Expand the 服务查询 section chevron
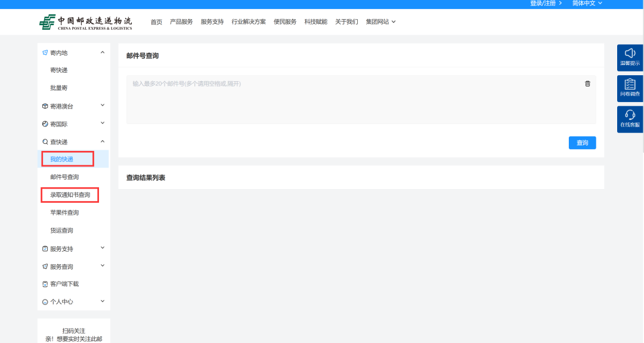 (103, 266)
